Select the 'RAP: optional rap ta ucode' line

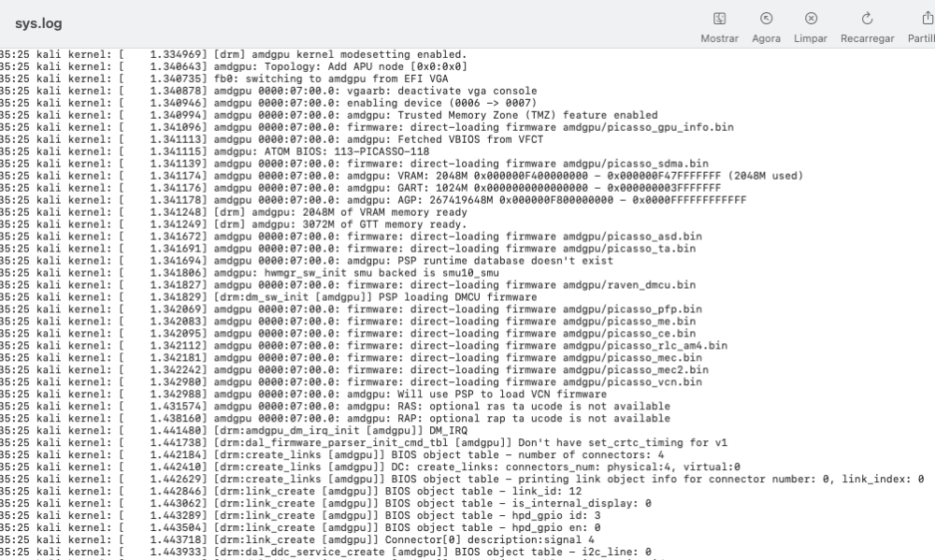(335, 418)
